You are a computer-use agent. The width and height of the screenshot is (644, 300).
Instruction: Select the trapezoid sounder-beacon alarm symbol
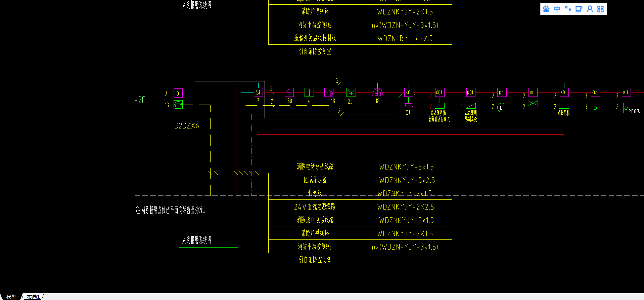[378, 92]
